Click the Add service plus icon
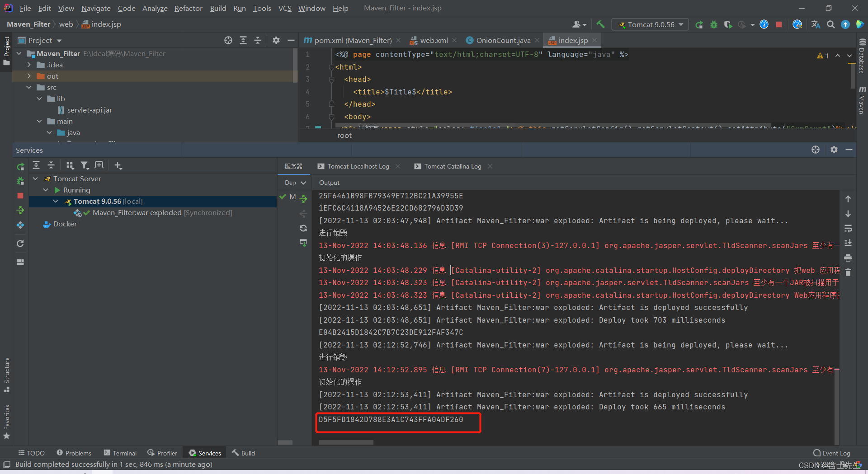The height and width of the screenshot is (474, 868). coord(118,165)
